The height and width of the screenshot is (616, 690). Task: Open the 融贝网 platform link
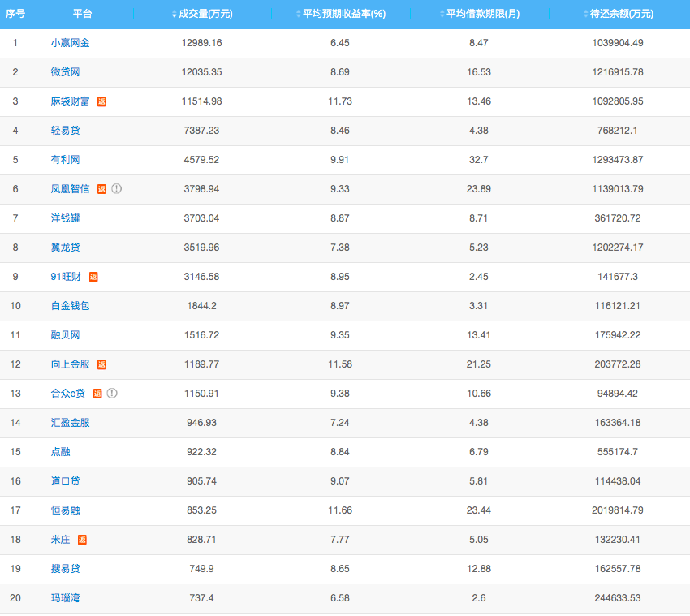(66, 335)
